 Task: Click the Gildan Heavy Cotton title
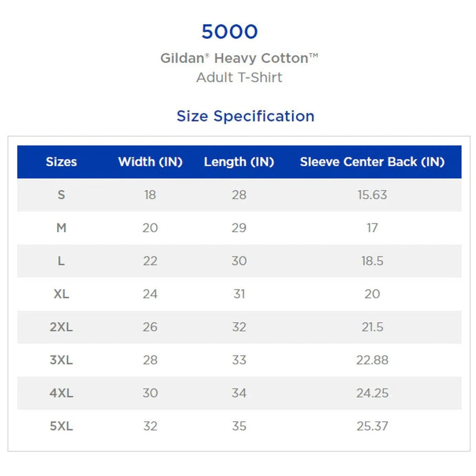[239, 59]
